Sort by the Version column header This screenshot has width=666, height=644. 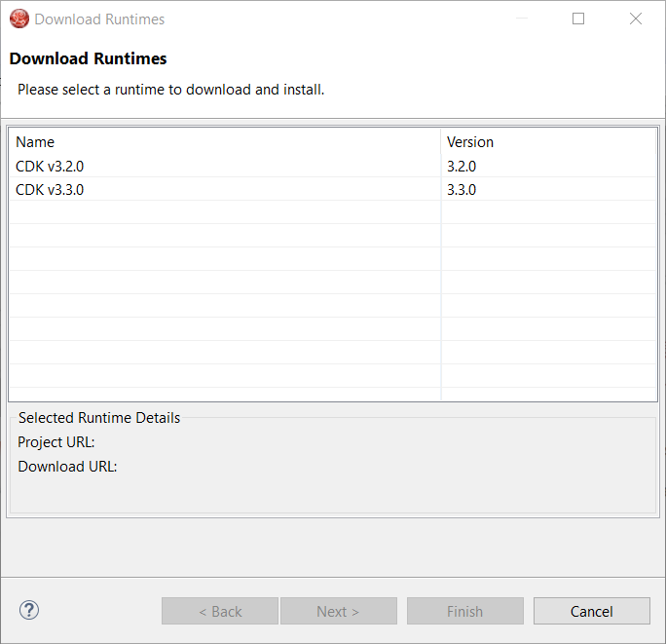470,142
